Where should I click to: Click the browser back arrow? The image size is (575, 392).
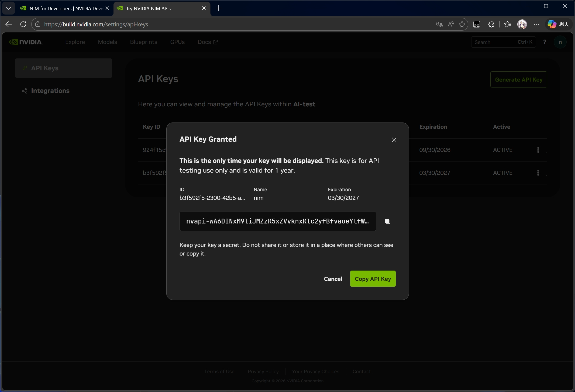coord(8,24)
